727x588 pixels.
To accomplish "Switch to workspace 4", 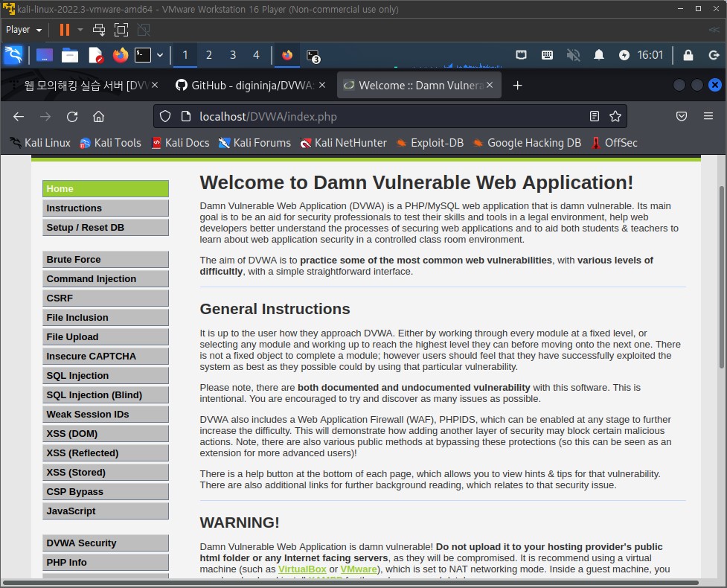I will (257, 55).
